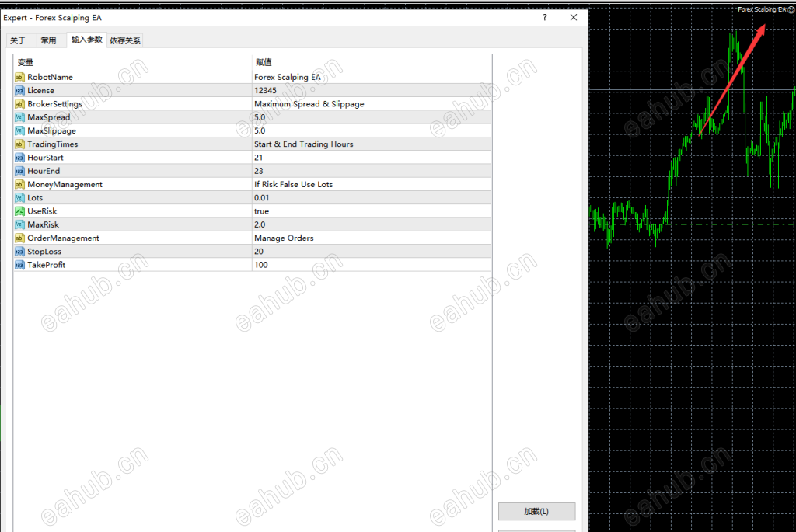Click the Forex Scalping EA chart label

[762, 9]
